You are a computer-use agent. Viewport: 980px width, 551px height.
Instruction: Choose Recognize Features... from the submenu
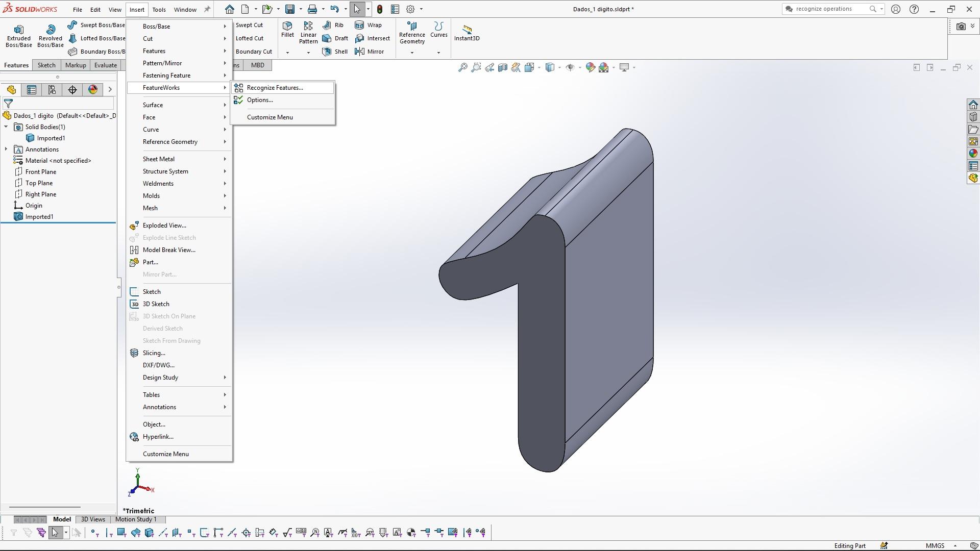283,88
